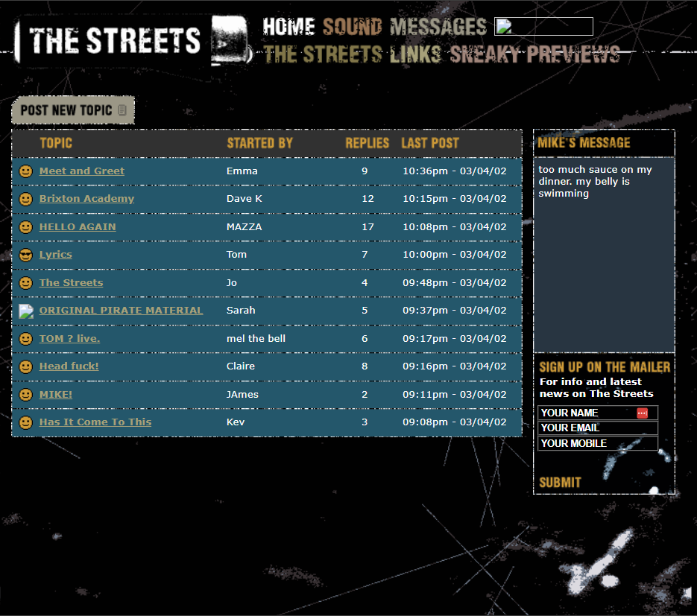Click last post time 10:36pm - 03/04/02
This screenshot has width=697, height=616.
click(x=455, y=171)
